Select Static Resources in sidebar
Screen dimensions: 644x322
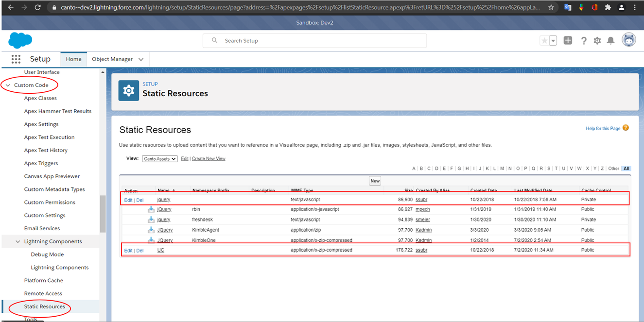(45, 306)
